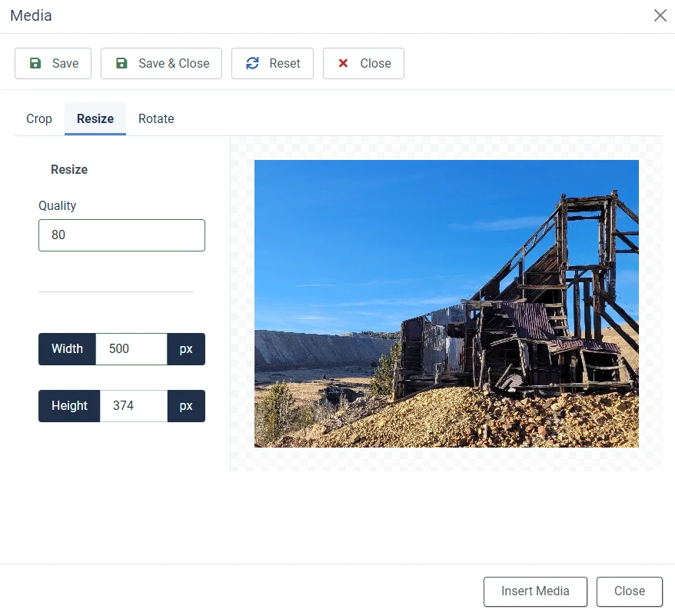
Task: Click the Save button text
Action: [x=65, y=63]
